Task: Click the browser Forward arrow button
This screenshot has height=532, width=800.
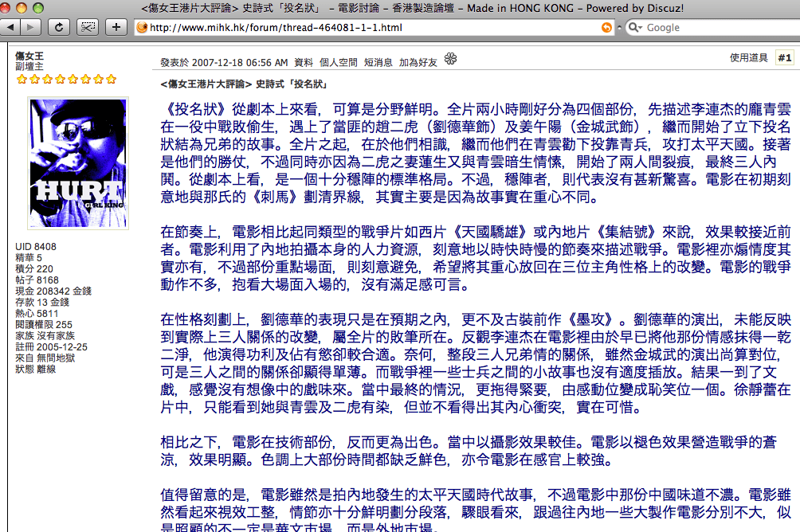Action: [x=31, y=27]
